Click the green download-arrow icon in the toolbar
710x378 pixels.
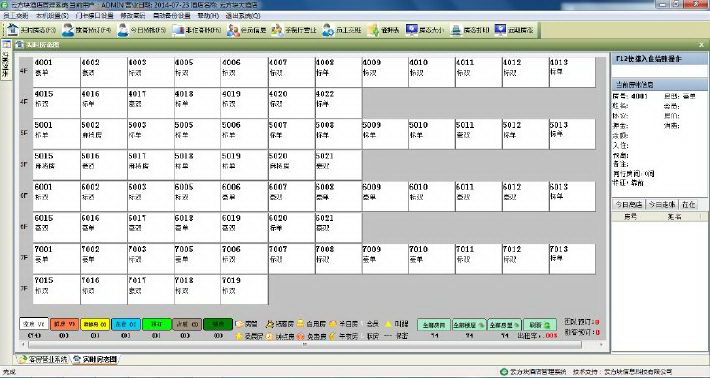(373, 30)
